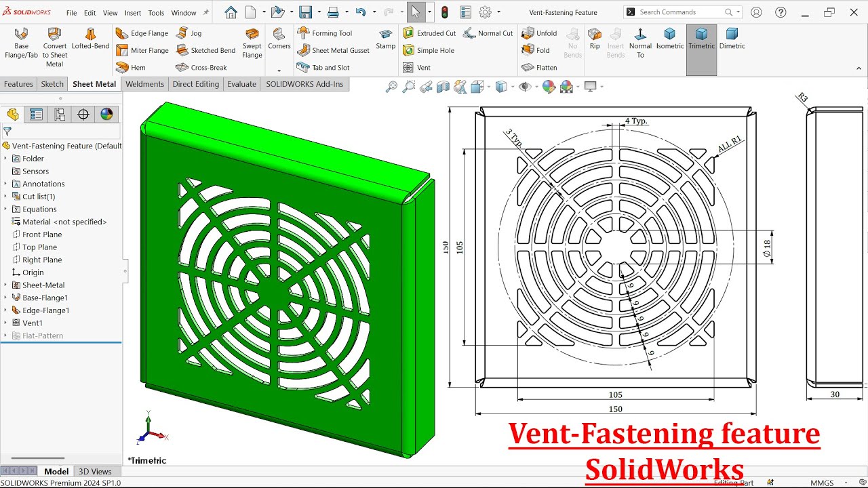This screenshot has width=868, height=488.
Task: Expand the Folder tree item
Action: (x=5, y=159)
